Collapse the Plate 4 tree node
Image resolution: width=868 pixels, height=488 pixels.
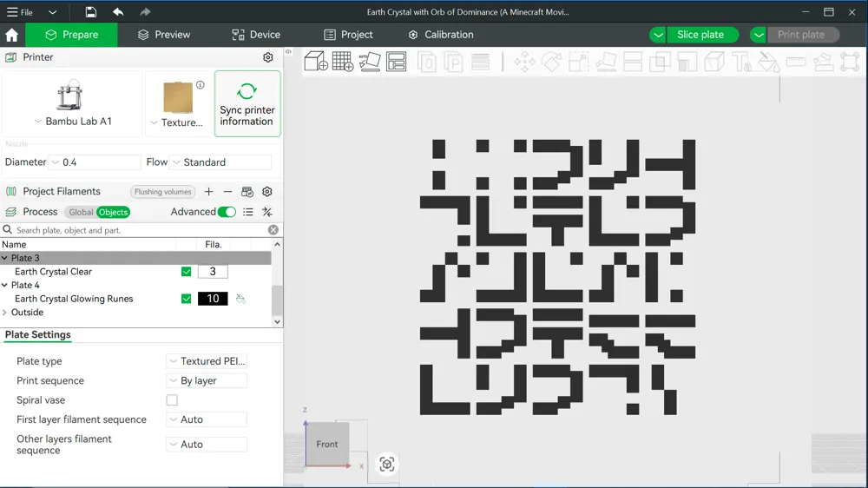pos(5,286)
